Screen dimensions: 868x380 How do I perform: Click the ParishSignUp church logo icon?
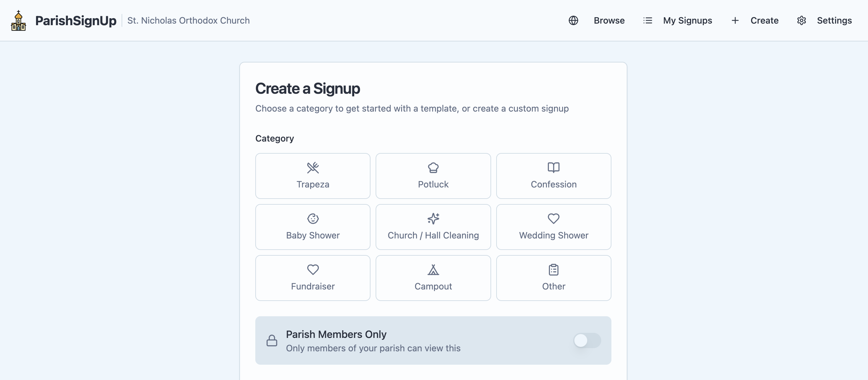19,20
